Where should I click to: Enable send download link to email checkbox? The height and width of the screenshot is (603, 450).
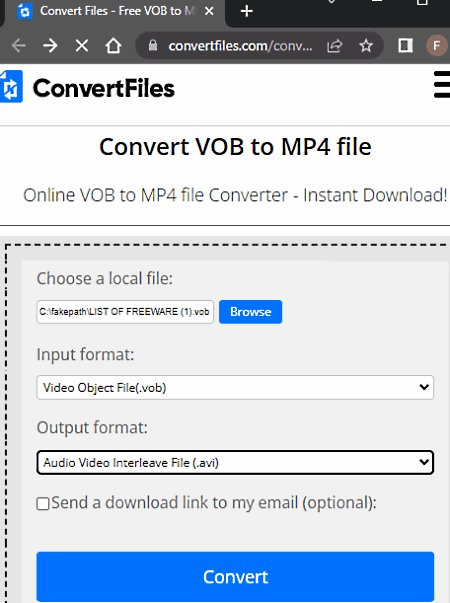pyautogui.click(x=43, y=503)
